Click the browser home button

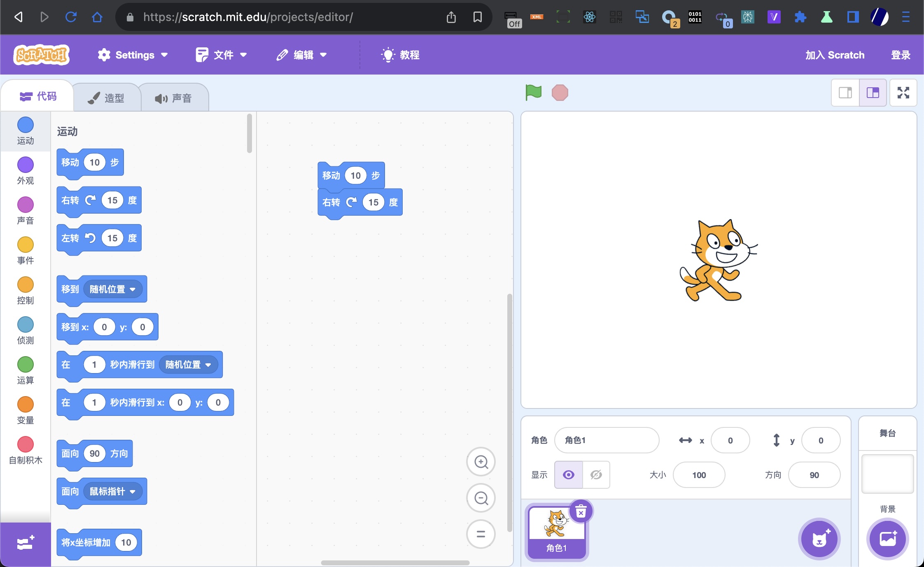(x=97, y=17)
